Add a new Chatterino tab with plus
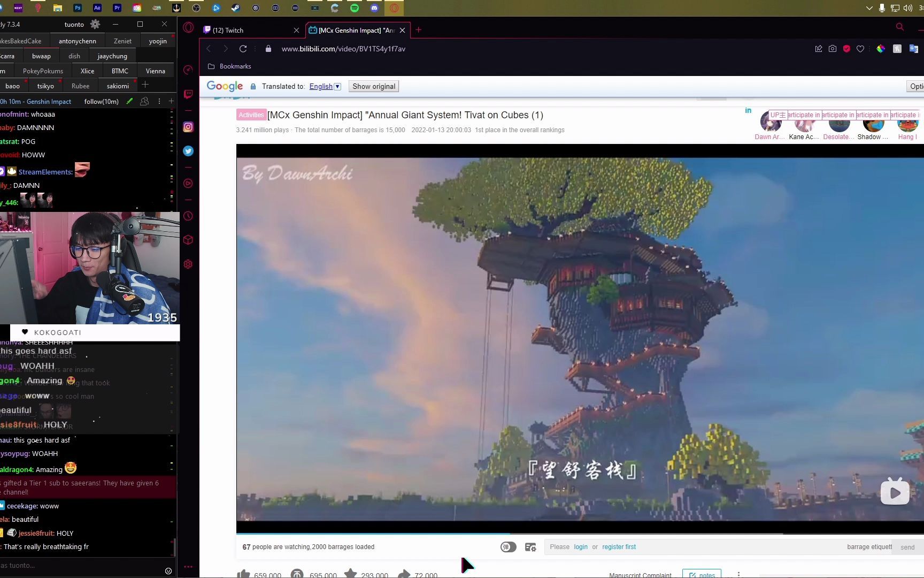924x578 pixels. [x=145, y=85]
